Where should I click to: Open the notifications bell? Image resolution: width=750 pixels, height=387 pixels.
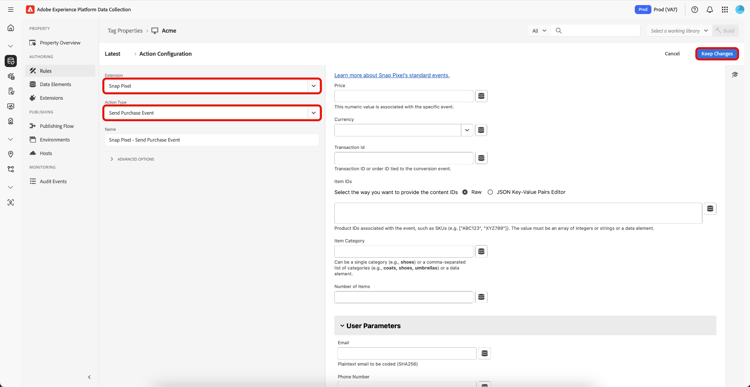pyautogui.click(x=710, y=10)
